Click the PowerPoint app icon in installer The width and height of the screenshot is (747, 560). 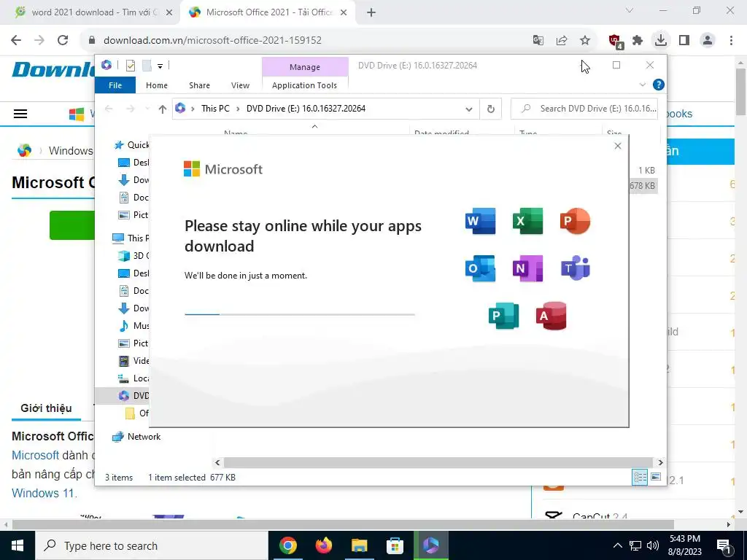(x=575, y=221)
